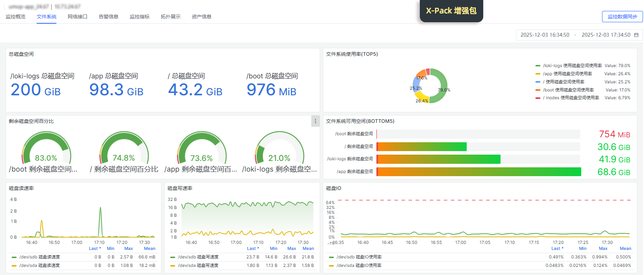Click the X-Pack 增强包 banner
The image size is (644, 275).
click(451, 11)
